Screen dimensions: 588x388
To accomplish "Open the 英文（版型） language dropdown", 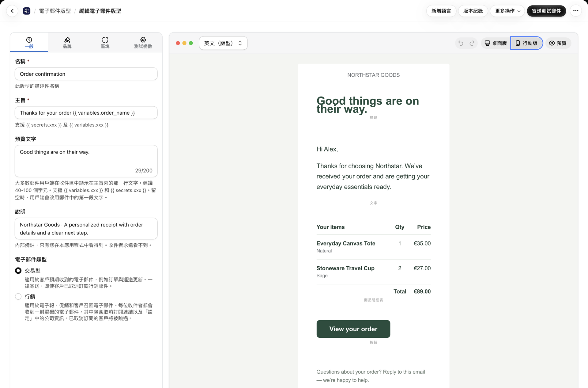I will click(x=223, y=43).
